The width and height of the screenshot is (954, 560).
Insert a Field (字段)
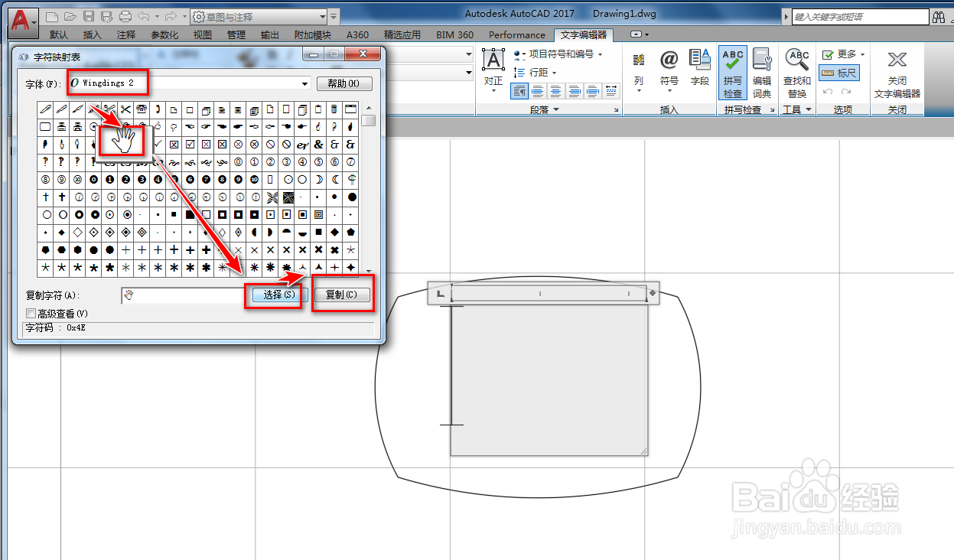tap(700, 67)
